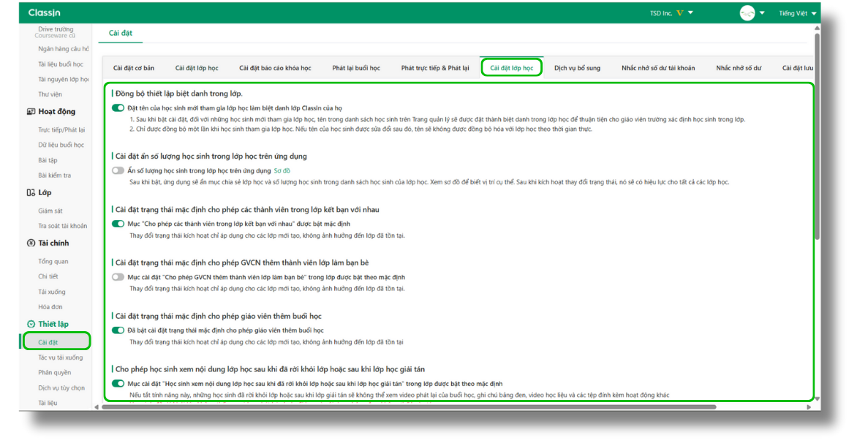
Task: Click the user avatar icon
Action: click(747, 13)
